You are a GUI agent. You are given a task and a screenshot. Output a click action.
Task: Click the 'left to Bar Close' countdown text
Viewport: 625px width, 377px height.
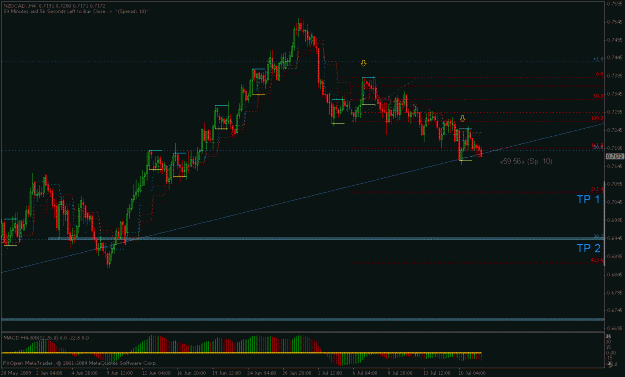[76, 12]
